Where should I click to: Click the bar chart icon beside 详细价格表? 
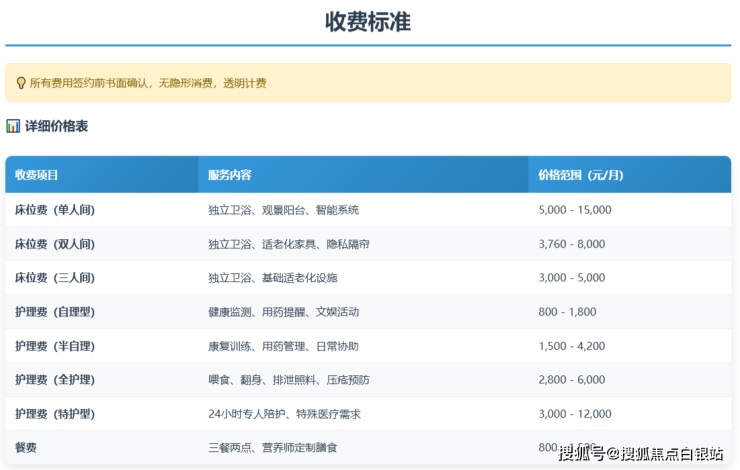coord(13,126)
